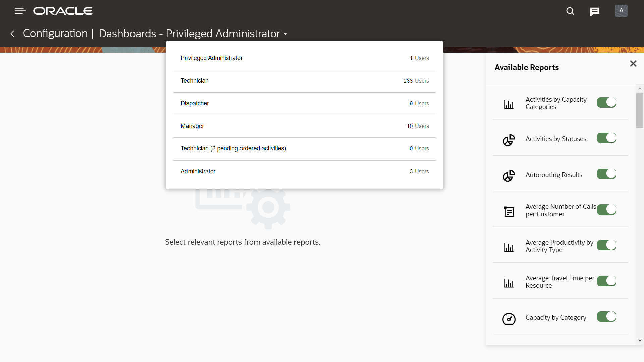The height and width of the screenshot is (362, 644).
Task: Click the Configuration breadcrumb link
Action: click(55, 34)
